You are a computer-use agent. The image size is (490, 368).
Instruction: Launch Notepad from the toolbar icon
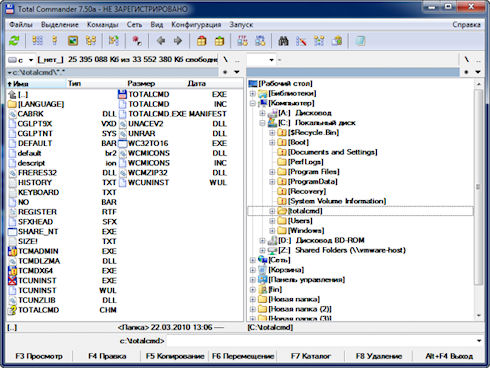tap(360, 41)
